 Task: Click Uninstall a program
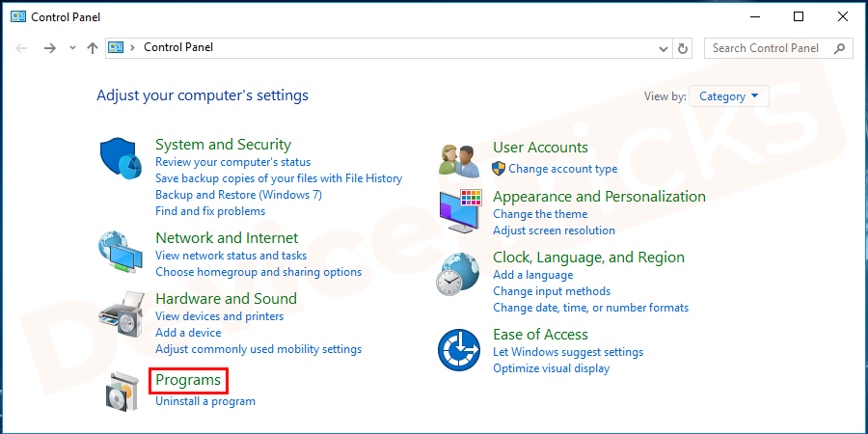coord(205,401)
